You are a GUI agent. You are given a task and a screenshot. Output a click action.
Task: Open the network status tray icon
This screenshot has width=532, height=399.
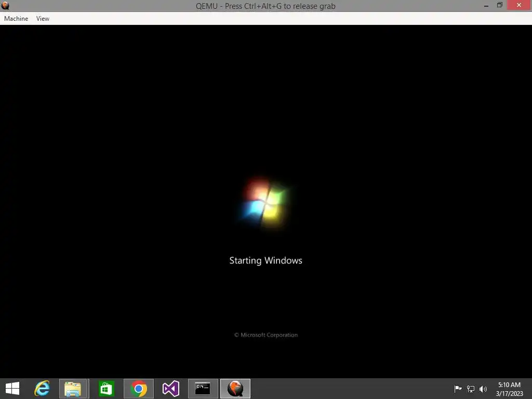[x=471, y=389]
